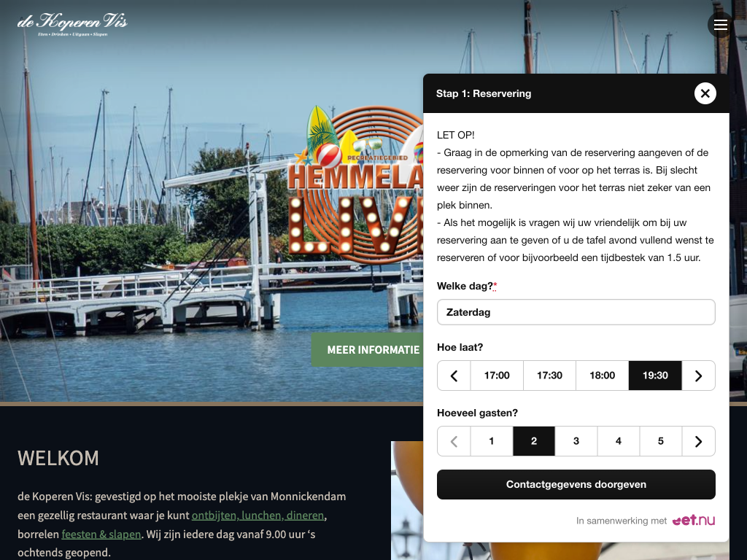Set guest count to 4

tap(619, 441)
